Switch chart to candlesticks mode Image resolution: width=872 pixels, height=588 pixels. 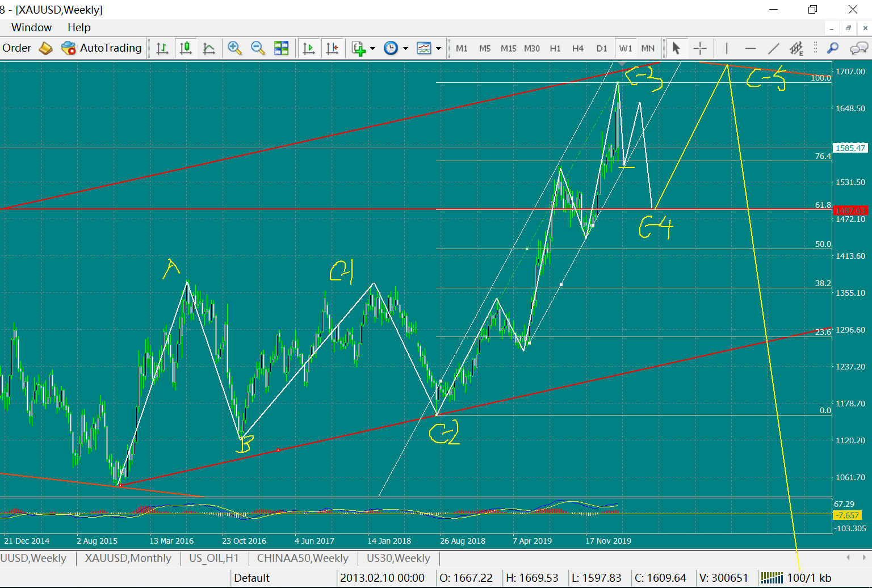186,48
